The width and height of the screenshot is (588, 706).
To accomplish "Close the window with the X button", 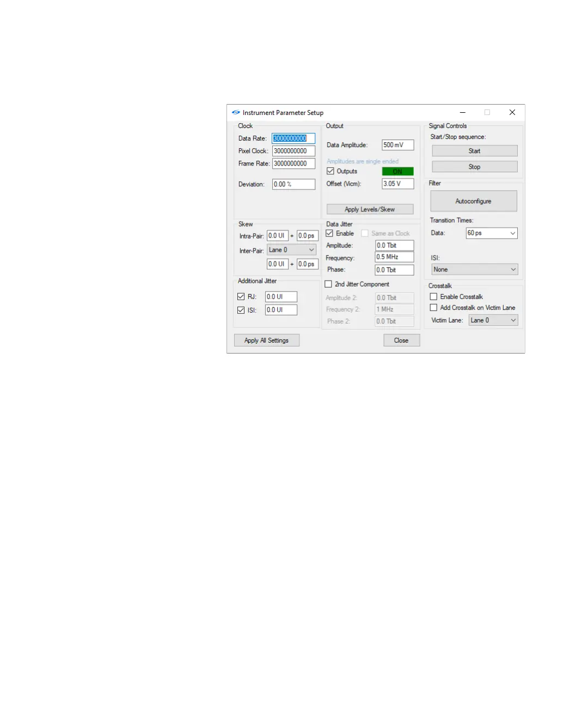I will point(512,112).
